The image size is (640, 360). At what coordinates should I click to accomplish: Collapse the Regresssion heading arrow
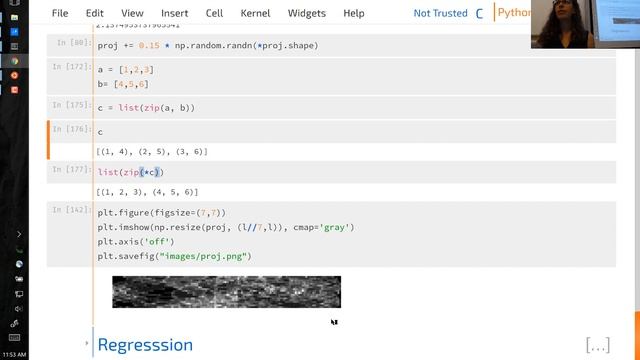click(87, 343)
